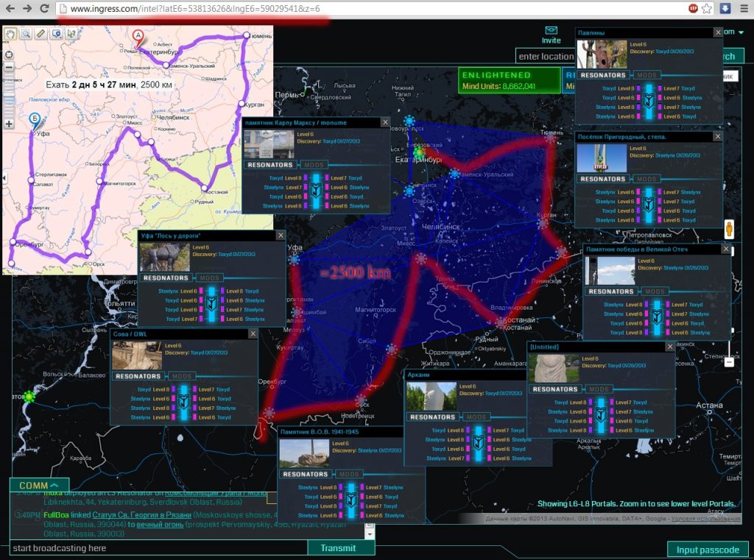754x560 pixels.
Task: Click the inset map plus zoom-in button
Action: [x=8, y=124]
